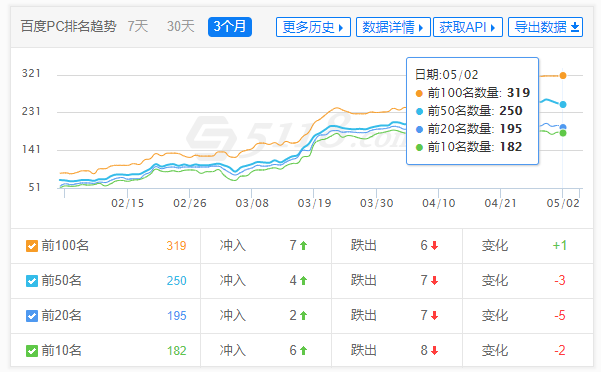
Task: Click the 02/15 date axis label
Action: click(127, 203)
